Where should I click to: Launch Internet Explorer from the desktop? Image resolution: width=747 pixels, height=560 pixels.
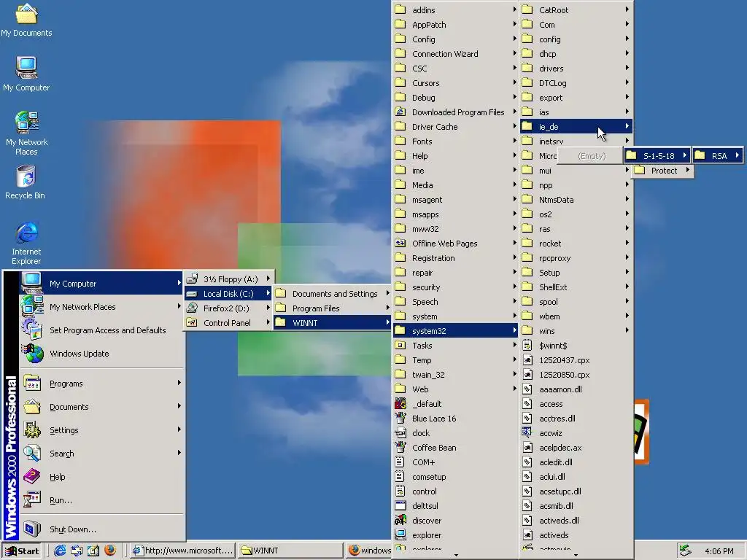coord(26,243)
